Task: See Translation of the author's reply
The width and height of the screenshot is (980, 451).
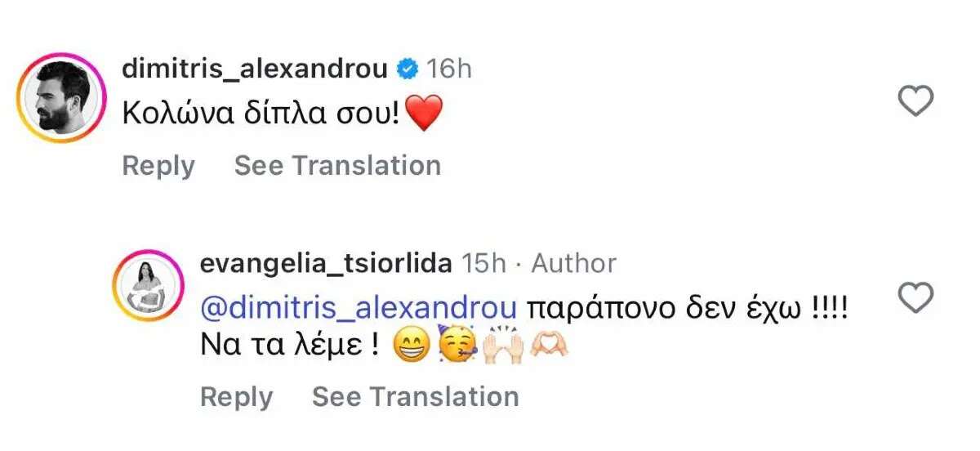Action: click(416, 397)
